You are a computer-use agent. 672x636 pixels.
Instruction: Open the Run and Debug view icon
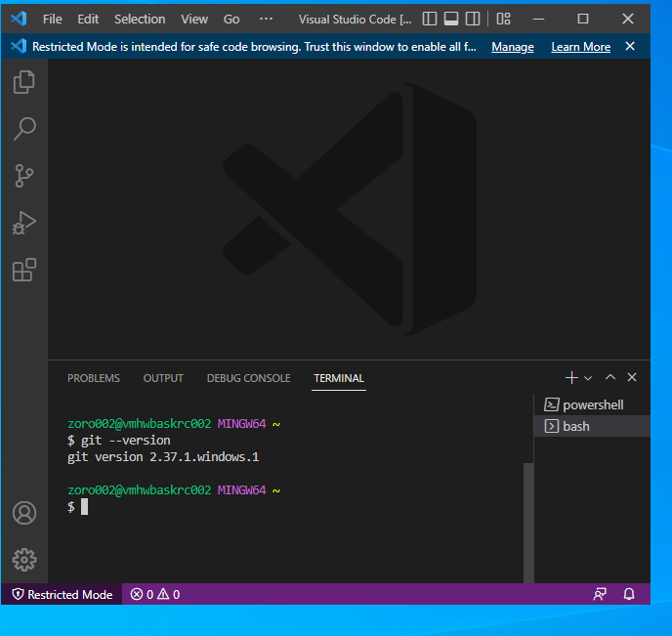pyautogui.click(x=24, y=223)
